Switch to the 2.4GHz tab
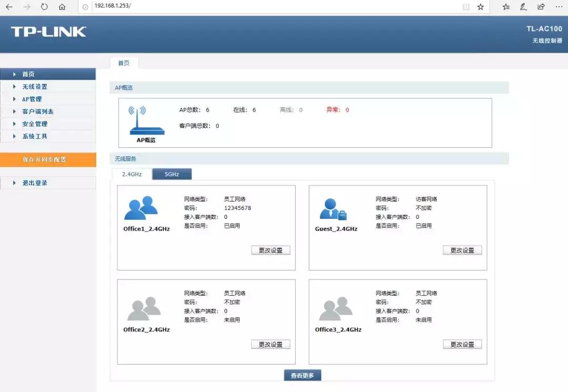 132,174
